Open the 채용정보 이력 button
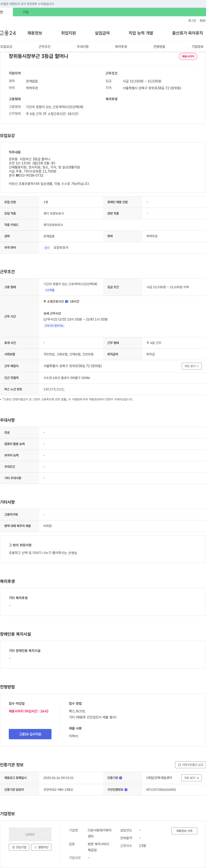Viewport: 206px width, 868px height. 184,831
